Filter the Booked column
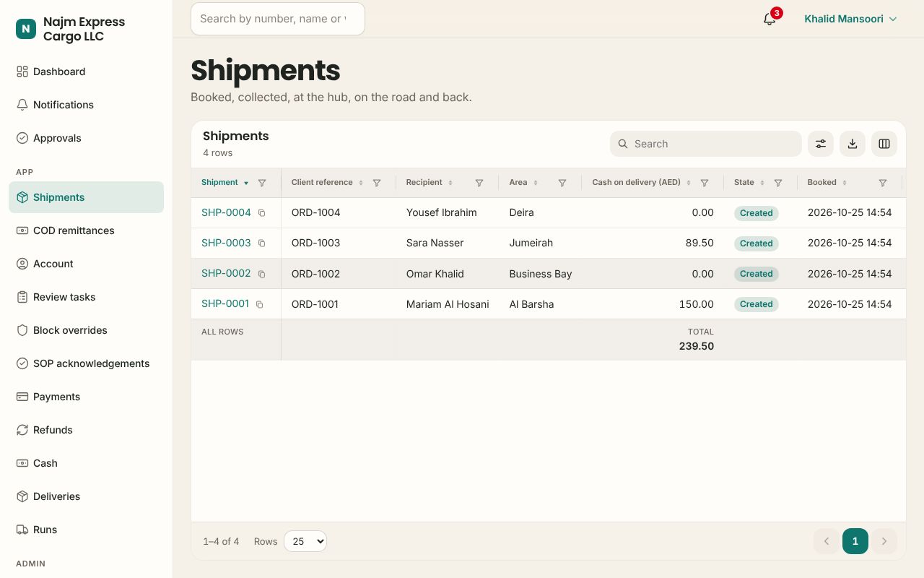The width and height of the screenshot is (924, 578). (883, 183)
